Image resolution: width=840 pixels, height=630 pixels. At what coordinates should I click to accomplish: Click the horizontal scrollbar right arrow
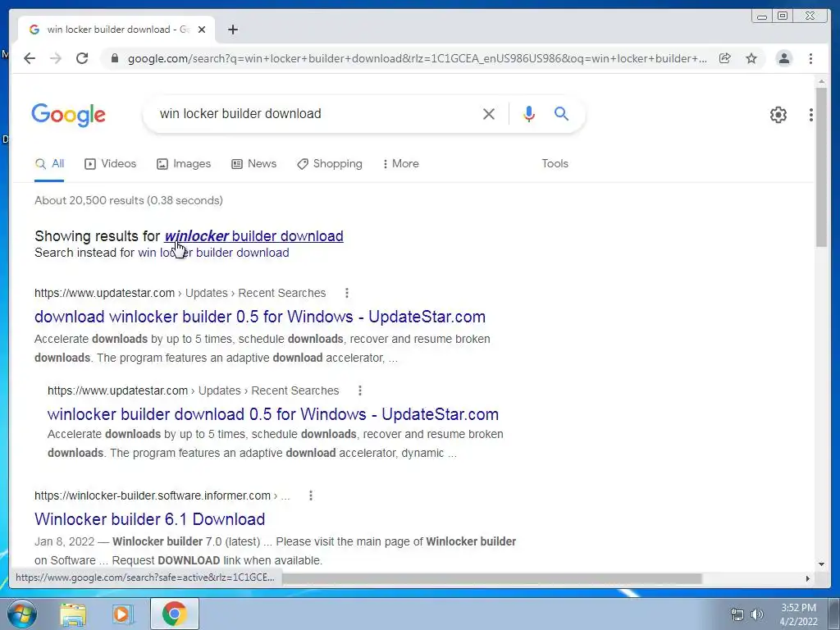pos(808,578)
